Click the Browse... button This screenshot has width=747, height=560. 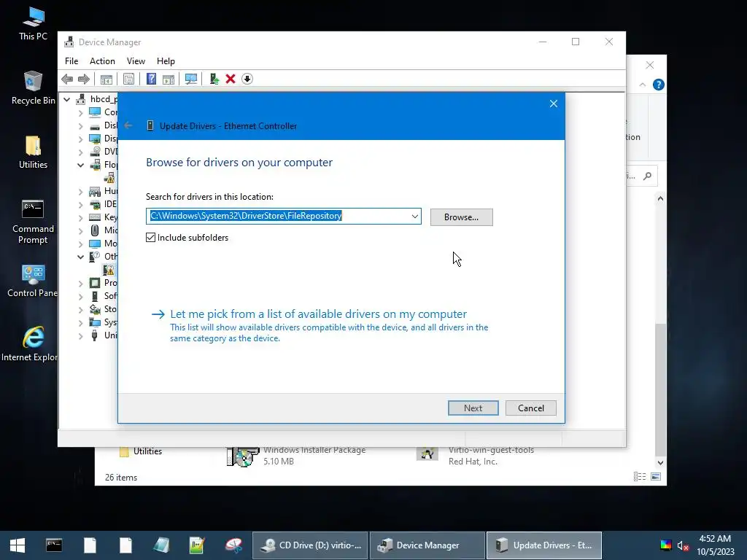coord(461,217)
